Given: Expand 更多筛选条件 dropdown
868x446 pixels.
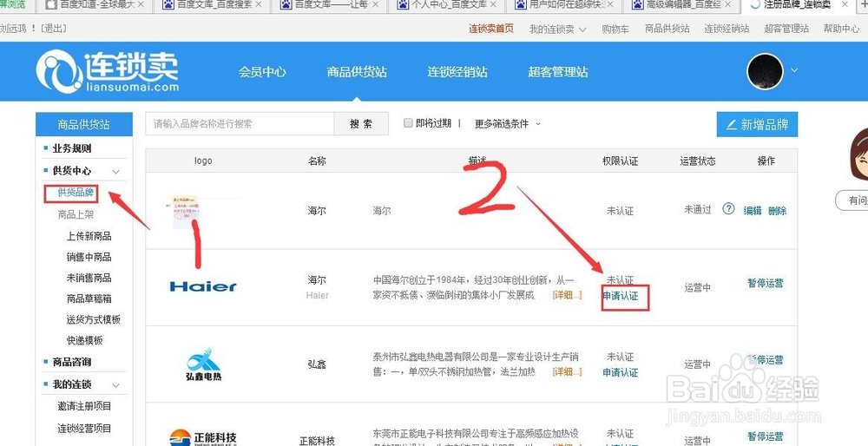Looking at the screenshot, I should point(507,124).
